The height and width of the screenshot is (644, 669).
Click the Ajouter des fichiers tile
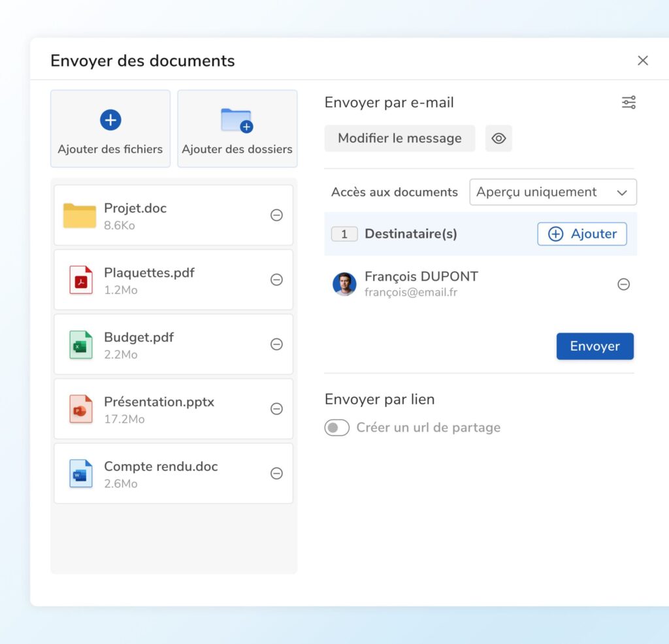pos(110,129)
